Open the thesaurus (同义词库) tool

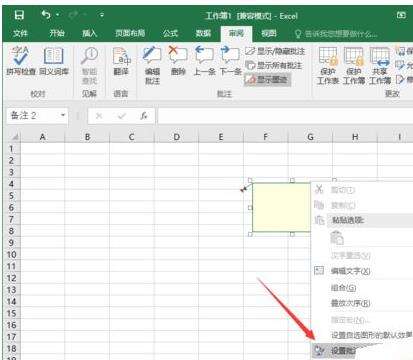pyautogui.click(x=54, y=61)
